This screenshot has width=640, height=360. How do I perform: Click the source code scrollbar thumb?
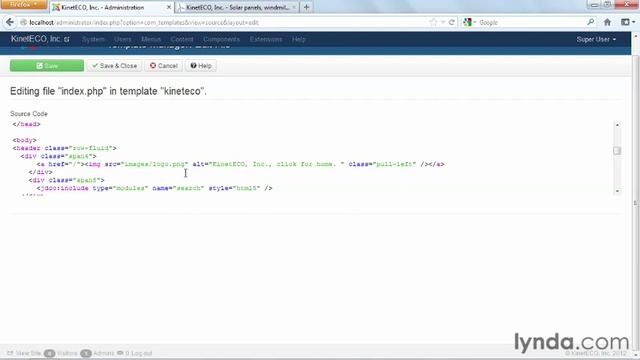pyautogui.click(x=617, y=151)
